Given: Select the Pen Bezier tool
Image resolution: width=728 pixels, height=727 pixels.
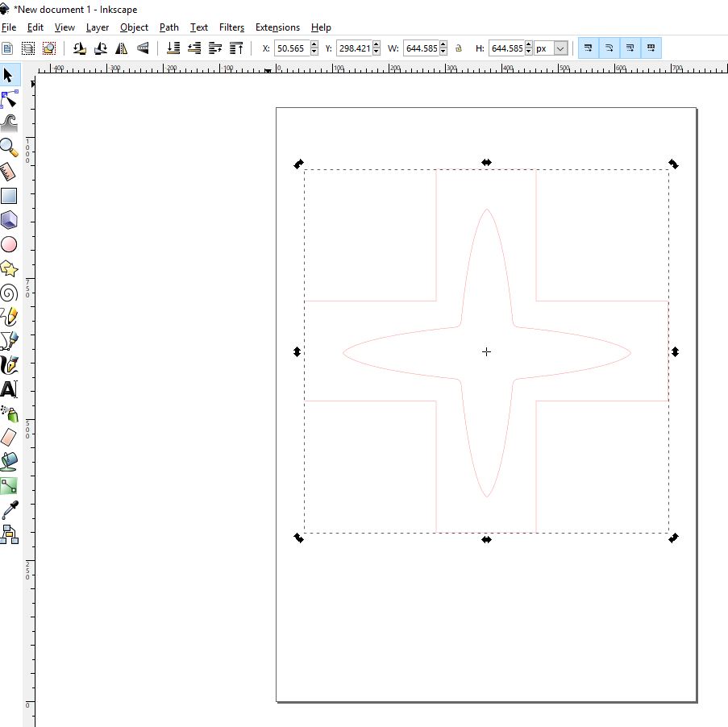Looking at the screenshot, I should coord(9,341).
